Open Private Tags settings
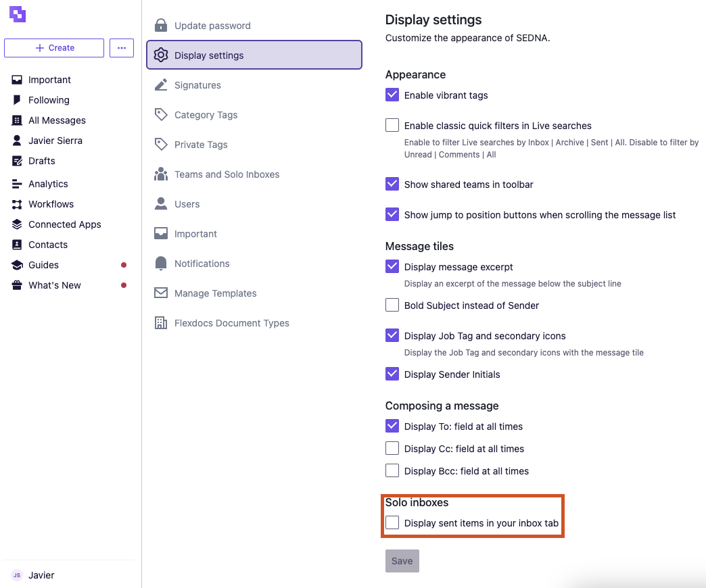This screenshot has width=706, height=588. pyautogui.click(x=254, y=145)
